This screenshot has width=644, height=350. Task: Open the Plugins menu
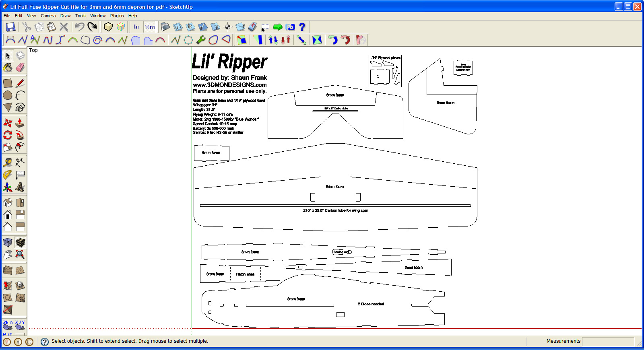coord(117,16)
